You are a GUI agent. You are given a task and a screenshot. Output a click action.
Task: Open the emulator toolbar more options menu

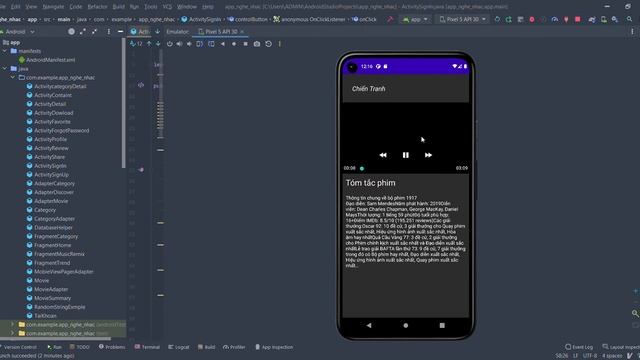tap(280, 44)
